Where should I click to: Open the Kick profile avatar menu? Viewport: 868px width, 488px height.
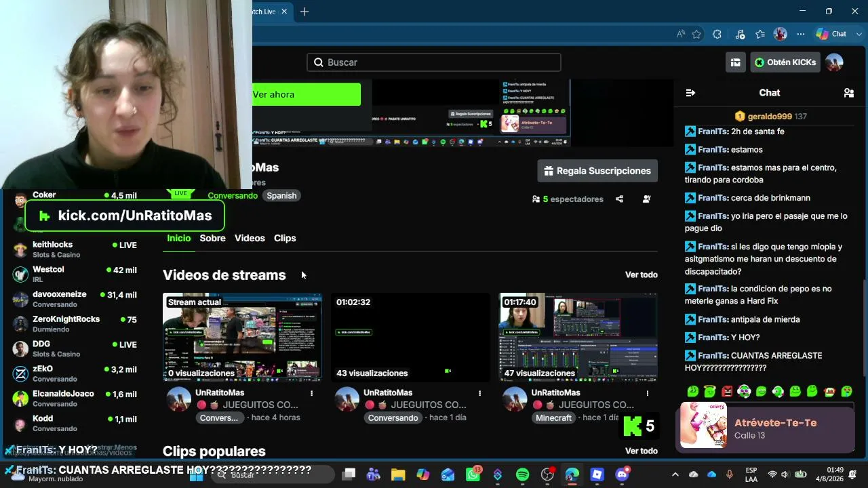tap(834, 62)
